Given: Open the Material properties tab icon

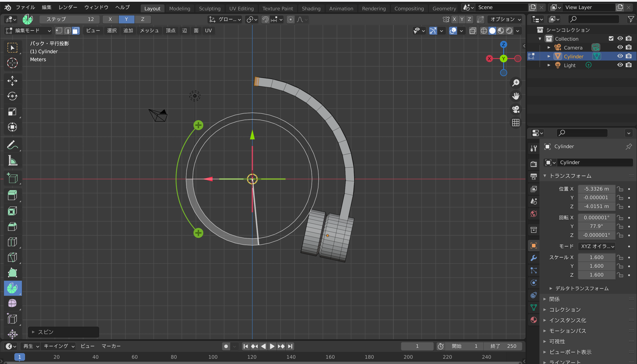Looking at the screenshot, I should 534,320.
